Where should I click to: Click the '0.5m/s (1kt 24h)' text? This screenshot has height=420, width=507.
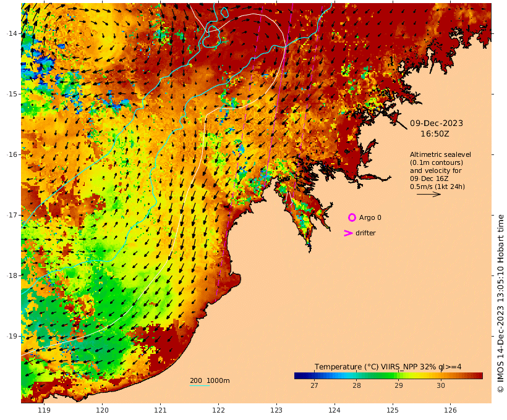[x=437, y=187]
